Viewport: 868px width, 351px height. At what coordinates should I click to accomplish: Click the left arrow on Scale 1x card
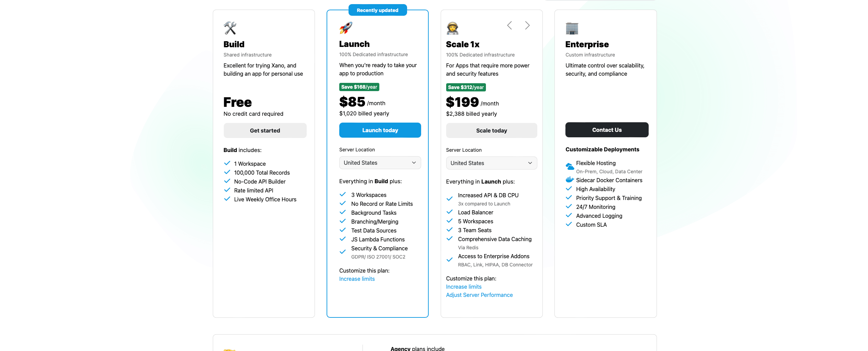509,25
